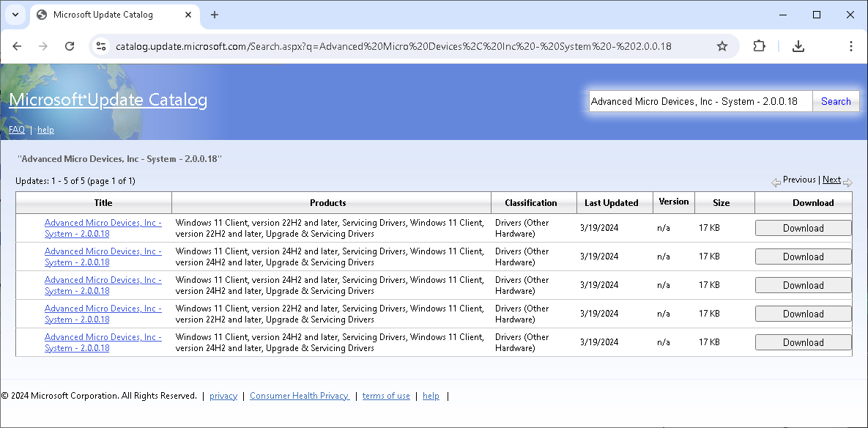Open the fifth row's Advanced Micro Devices link
The image size is (868, 428).
[103, 342]
